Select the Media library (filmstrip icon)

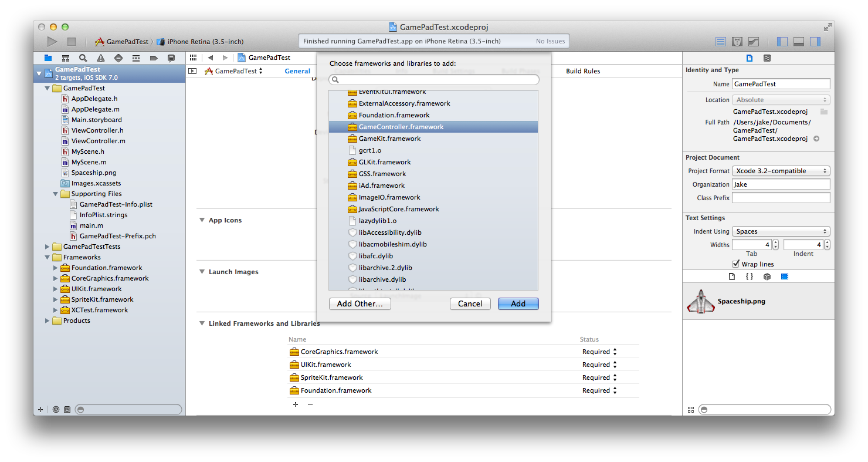(x=784, y=276)
